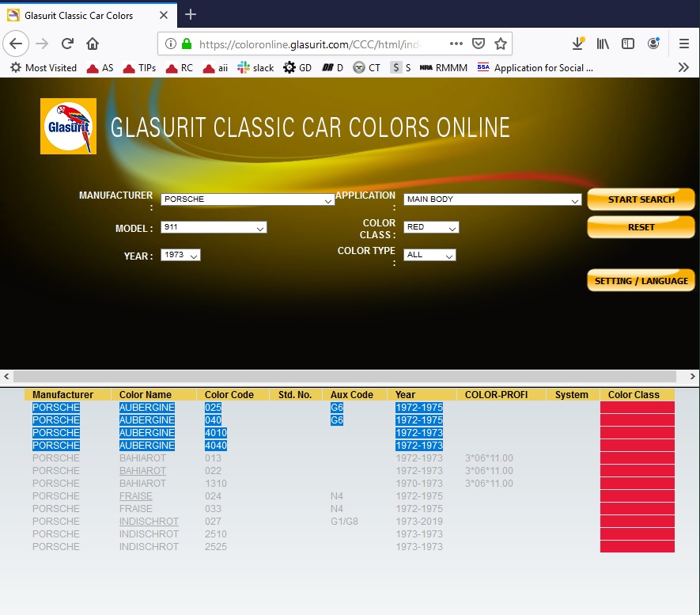Open SETTING / LANGUAGE

tap(641, 281)
